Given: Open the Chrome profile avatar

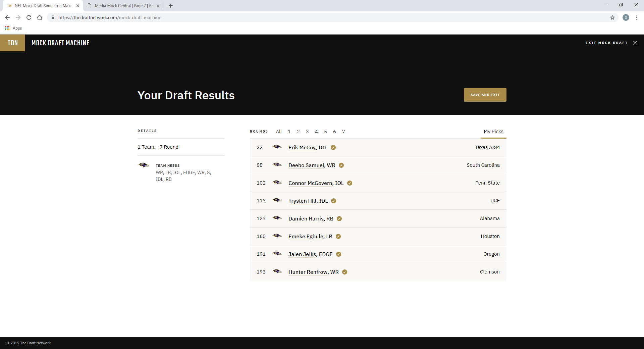Looking at the screenshot, I should click(x=626, y=17).
